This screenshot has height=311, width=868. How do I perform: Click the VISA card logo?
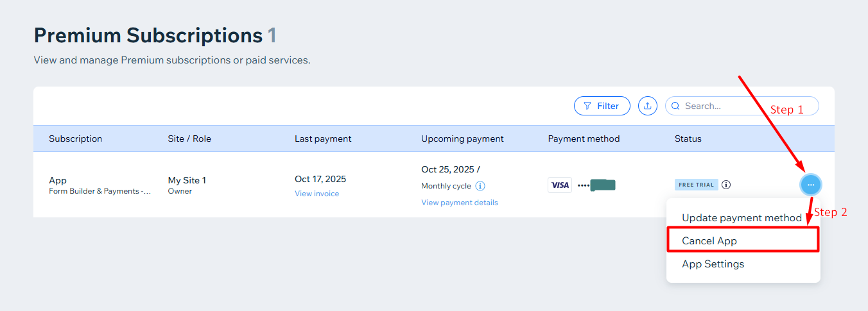pyautogui.click(x=560, y=185)
